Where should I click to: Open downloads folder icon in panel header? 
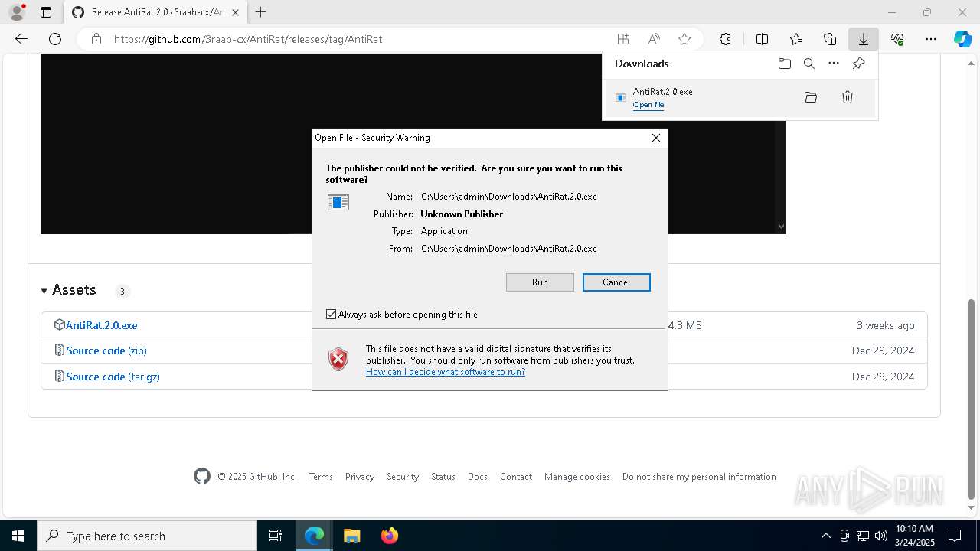(x=785, y=64)
